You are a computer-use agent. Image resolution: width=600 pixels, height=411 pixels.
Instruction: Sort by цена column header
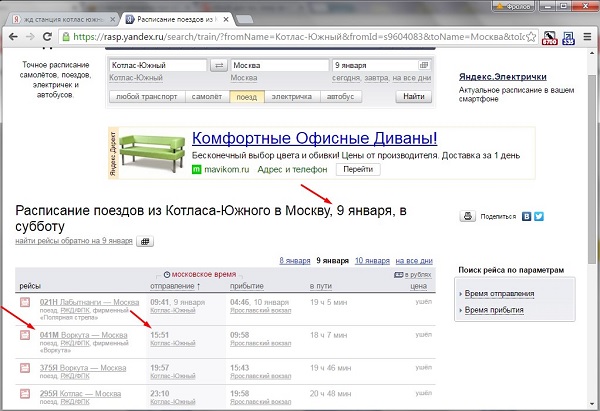click(x=418, y=286)
